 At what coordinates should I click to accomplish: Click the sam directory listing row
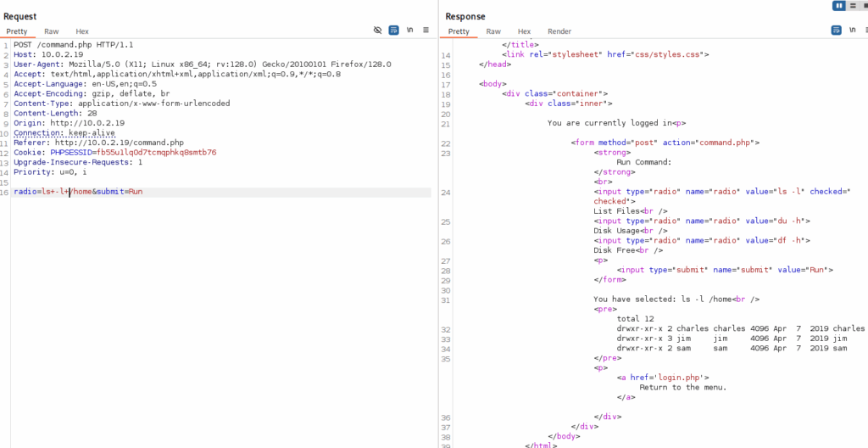click(x=732, y=348)
